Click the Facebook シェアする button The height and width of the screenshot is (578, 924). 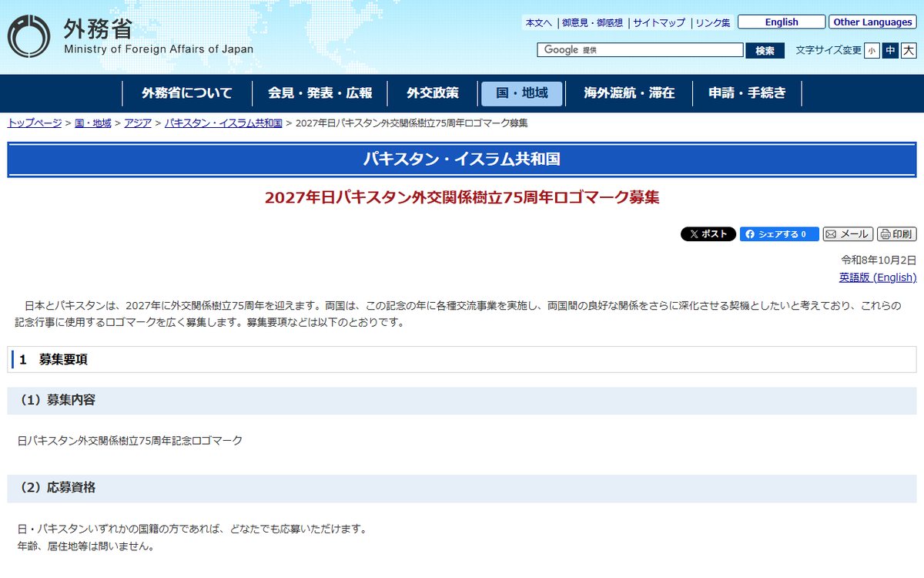click(x=779, y=234)
